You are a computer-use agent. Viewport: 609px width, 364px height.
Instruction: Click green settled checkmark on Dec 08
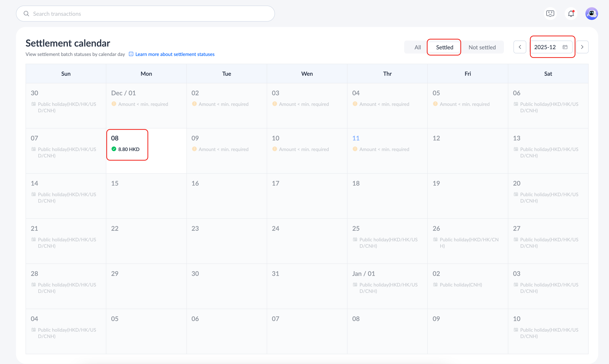click(114, 149)
